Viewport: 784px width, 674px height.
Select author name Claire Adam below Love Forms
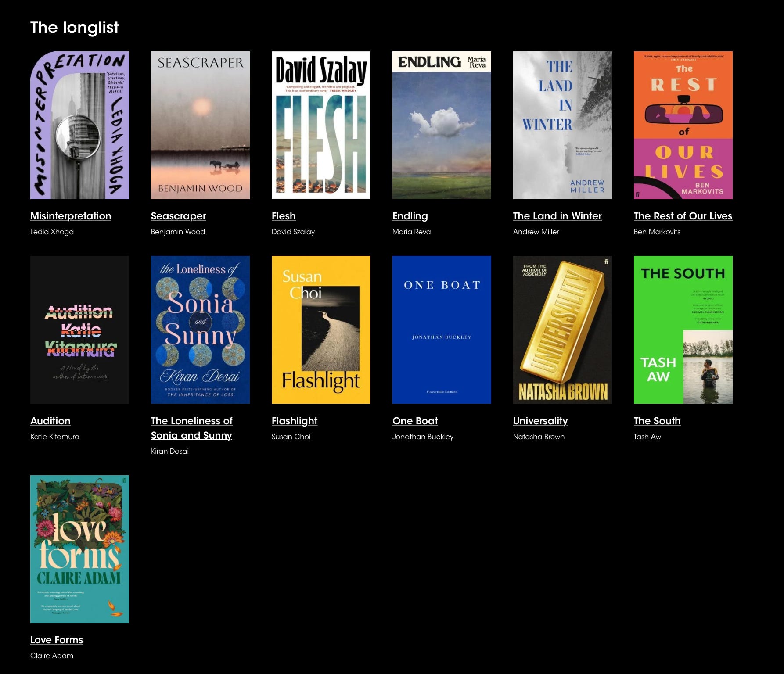[52, 656]
